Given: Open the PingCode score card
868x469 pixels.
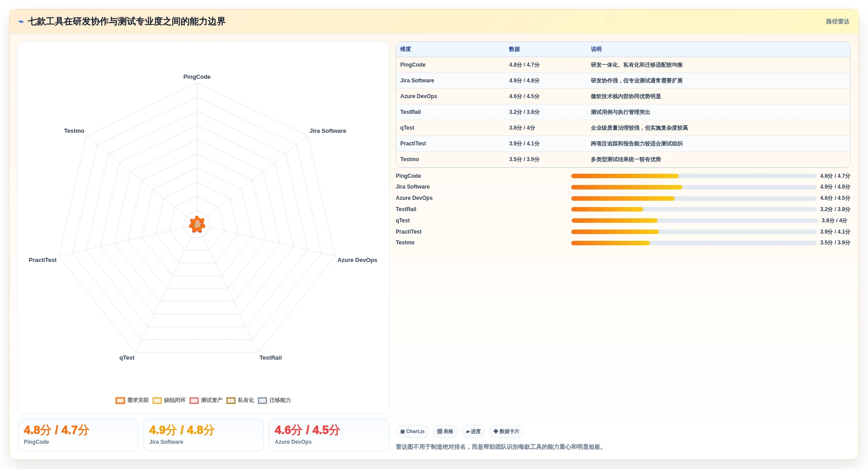Looking at the screenshot, I should click(x=78, y=435).
